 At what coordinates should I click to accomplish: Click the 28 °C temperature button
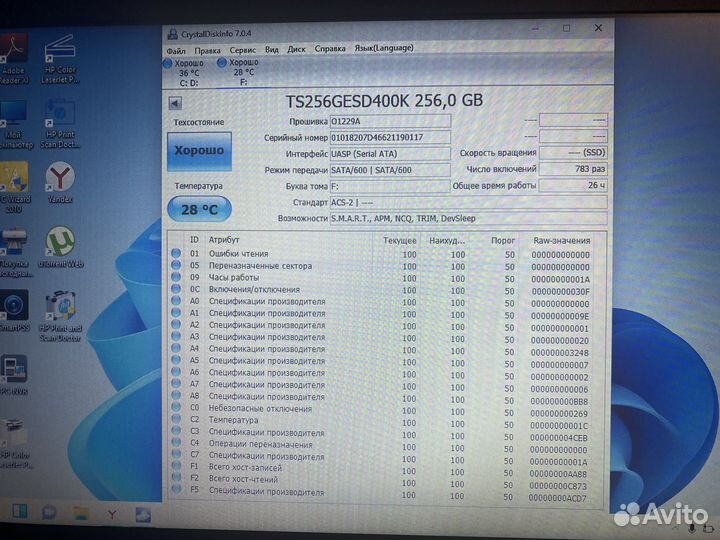(199, 209)
